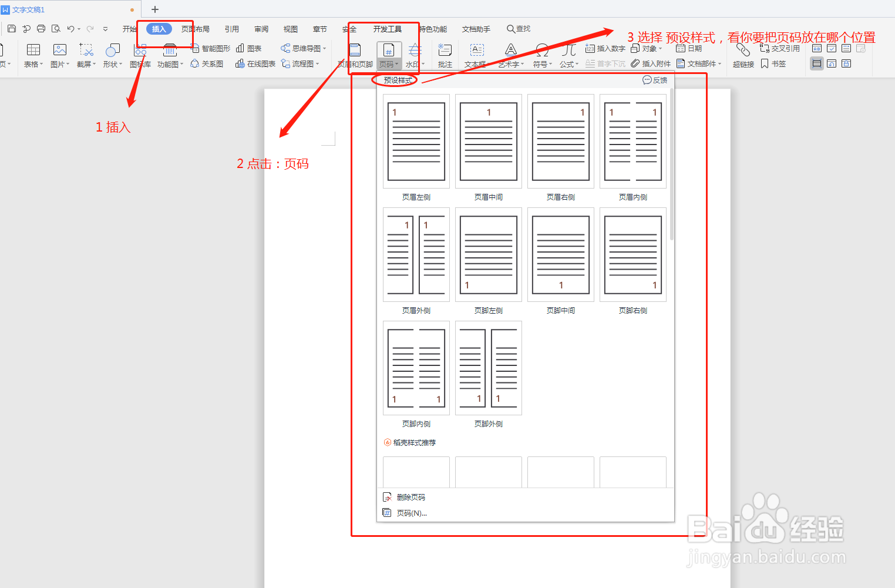Expand the 对象 object dropdown
Image resolution: width=895 pixels, height=588 pixels.
(660, 48)
